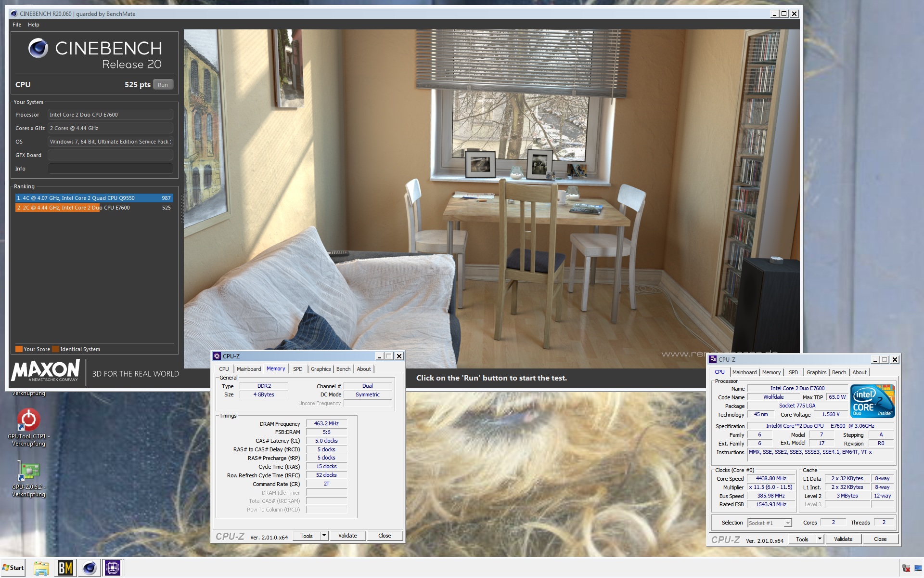Click the red network tray icon
This screenshot has height=578, width=924.
(x=906, y=568)
